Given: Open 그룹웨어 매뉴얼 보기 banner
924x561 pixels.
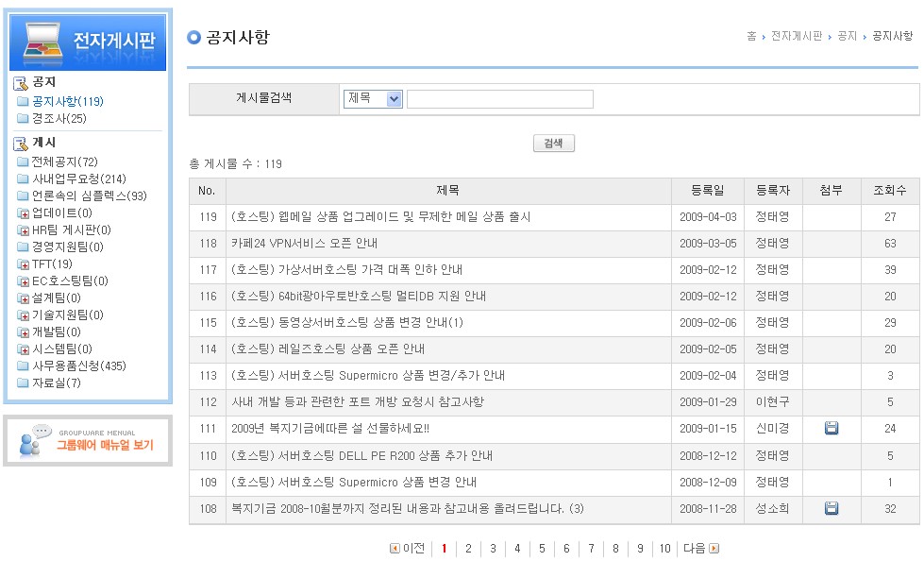Looking at the screenshot, I should pos(88,441).
